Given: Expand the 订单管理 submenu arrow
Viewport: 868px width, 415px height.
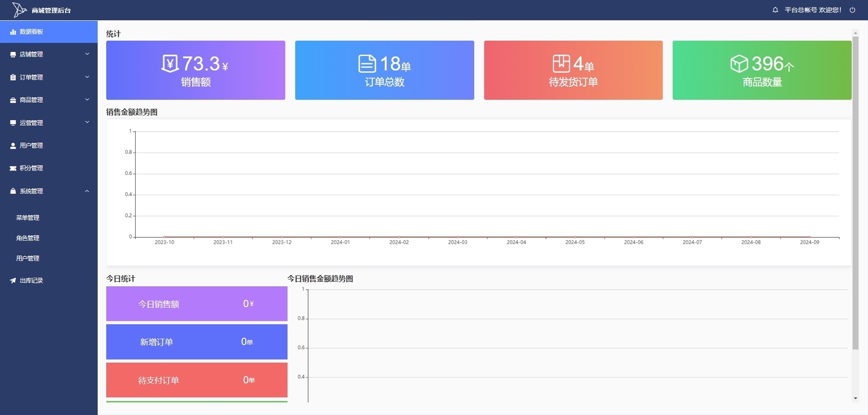Looking at the screenshot, I should (87, 77).
